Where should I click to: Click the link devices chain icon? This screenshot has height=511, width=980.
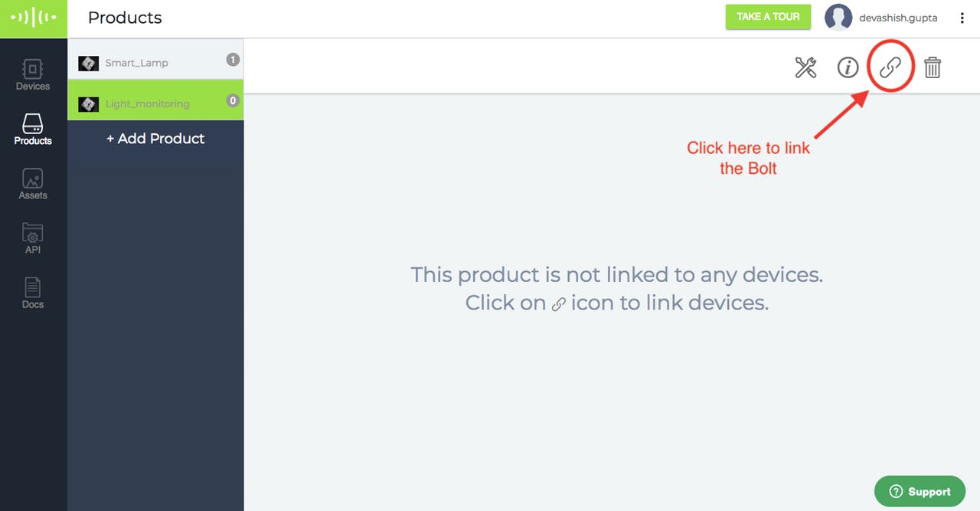(890, 67)
